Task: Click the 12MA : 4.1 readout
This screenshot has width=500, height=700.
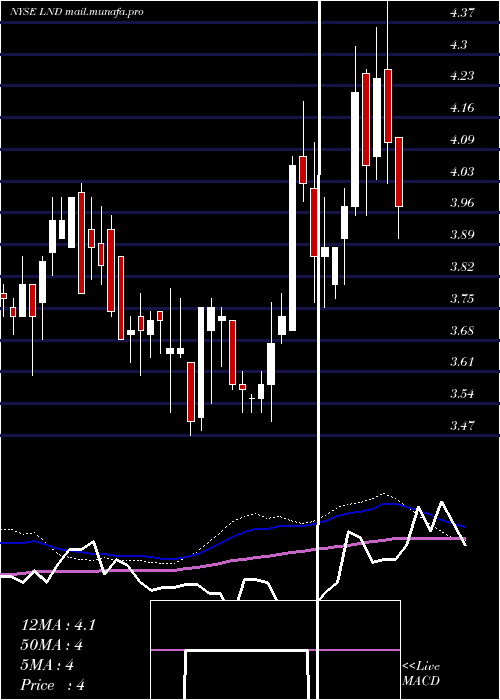Action: coord(58,625)
